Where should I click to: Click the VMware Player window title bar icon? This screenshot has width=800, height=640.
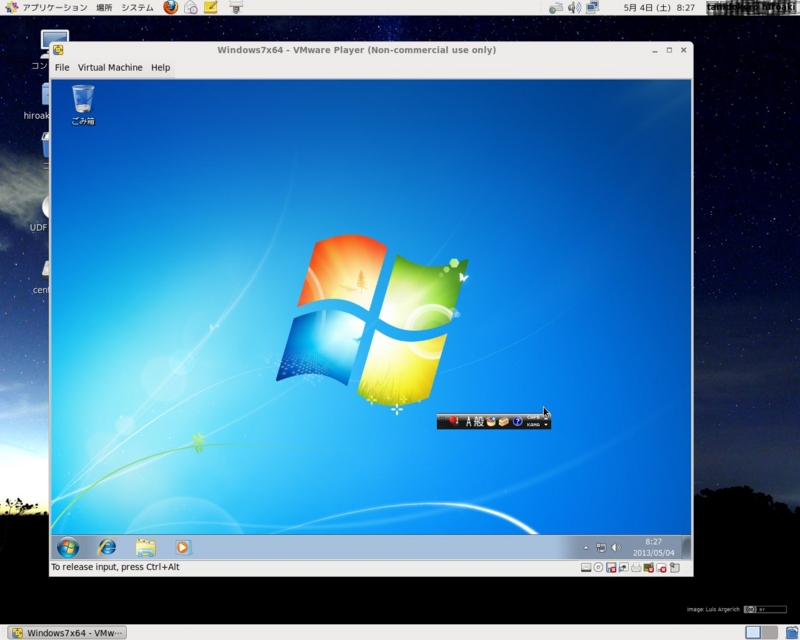58,50
